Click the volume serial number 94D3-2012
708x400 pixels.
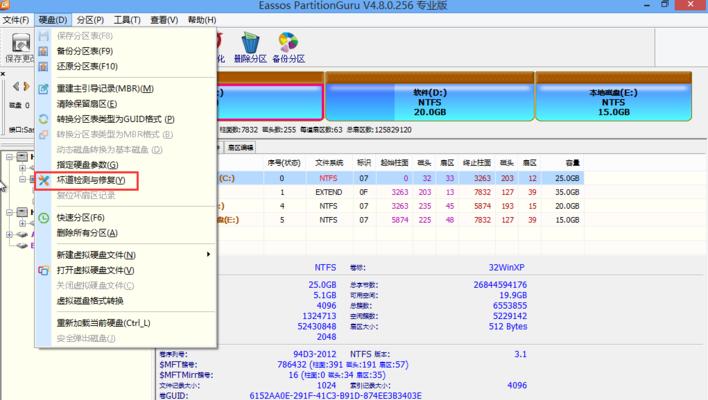(314, 354)
